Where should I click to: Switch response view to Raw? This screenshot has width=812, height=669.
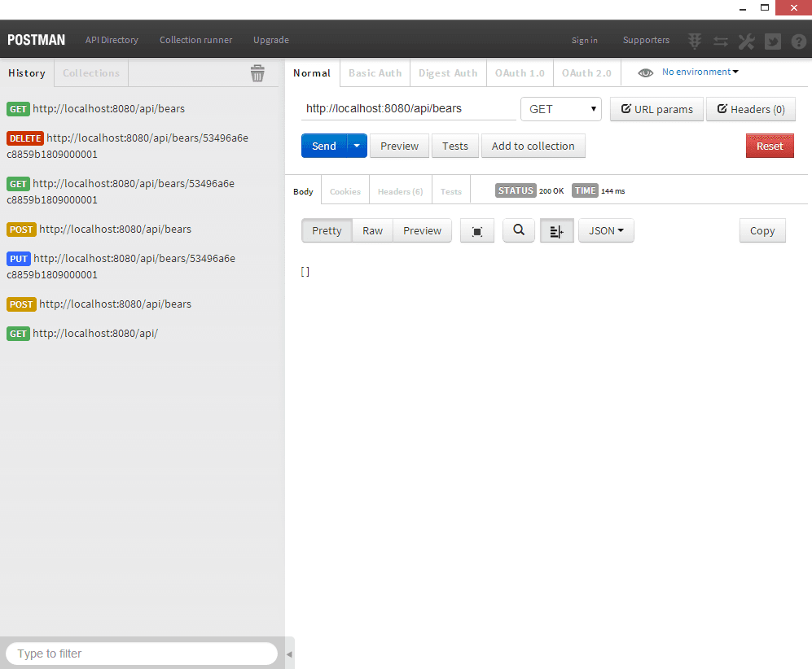[x=372, y=230]
